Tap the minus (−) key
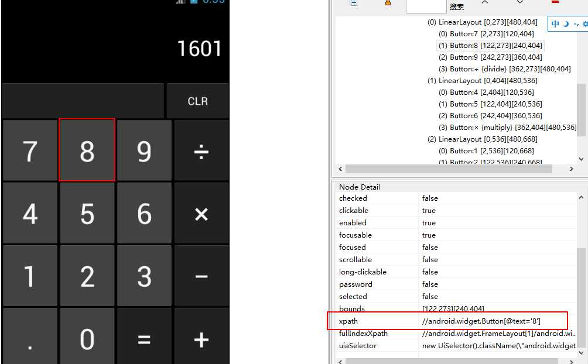 point(201,276)
